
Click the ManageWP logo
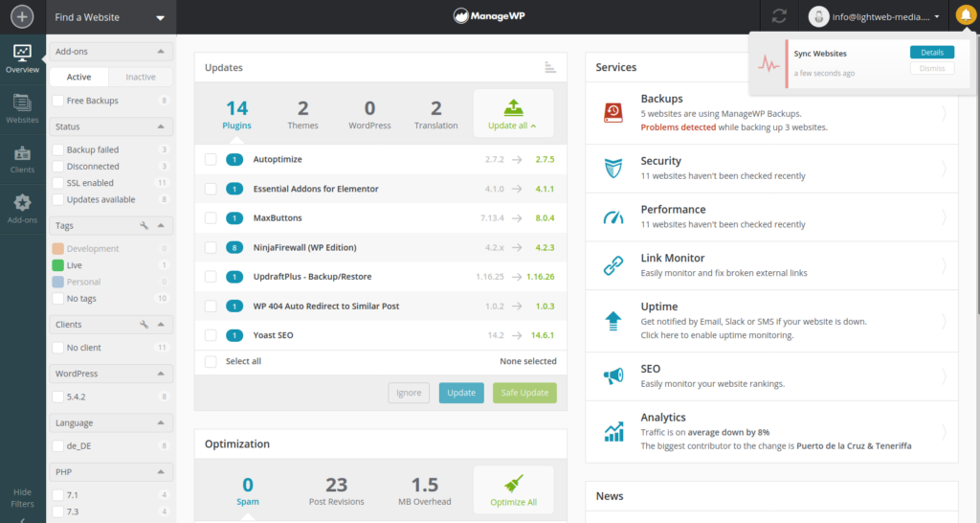tap(489, 15)
